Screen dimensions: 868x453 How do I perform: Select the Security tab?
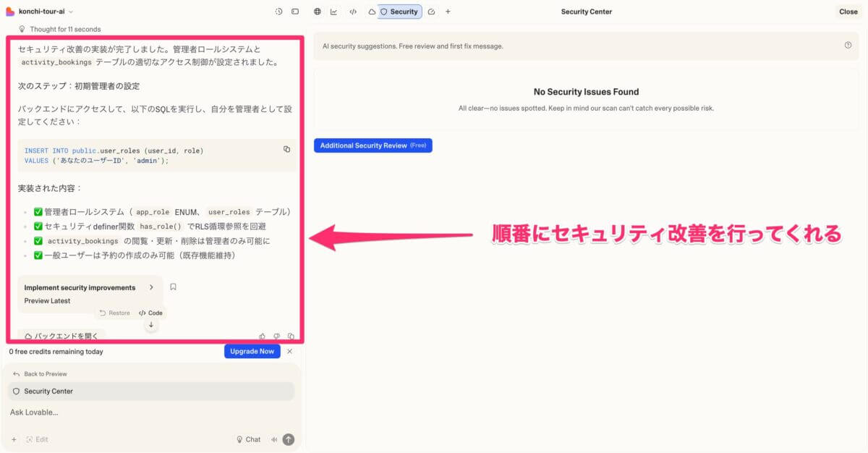399,12
